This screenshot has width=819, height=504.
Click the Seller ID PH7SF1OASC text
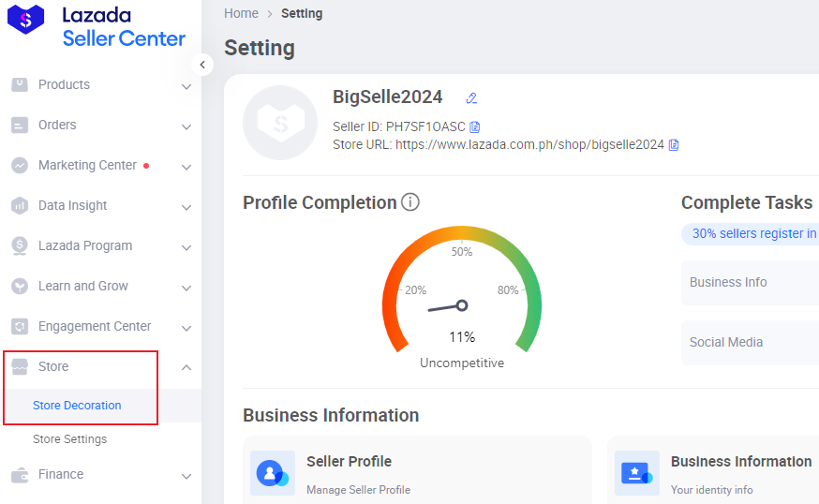399,126
